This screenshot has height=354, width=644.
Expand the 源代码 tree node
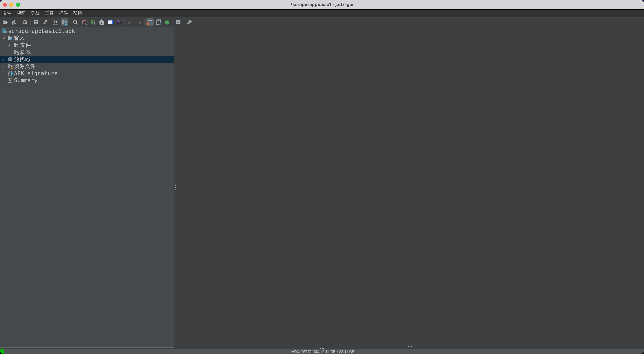(x=3, y=59)
